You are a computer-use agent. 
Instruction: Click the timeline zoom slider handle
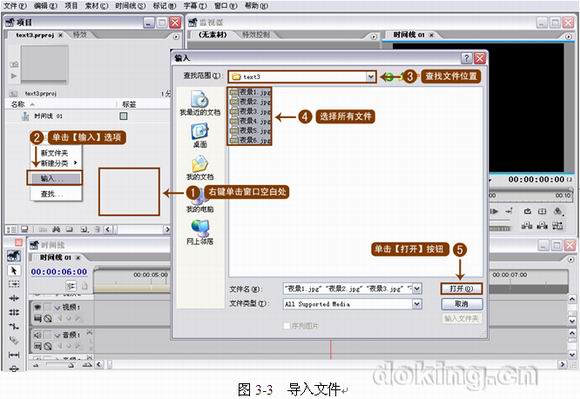click(70, 365)
